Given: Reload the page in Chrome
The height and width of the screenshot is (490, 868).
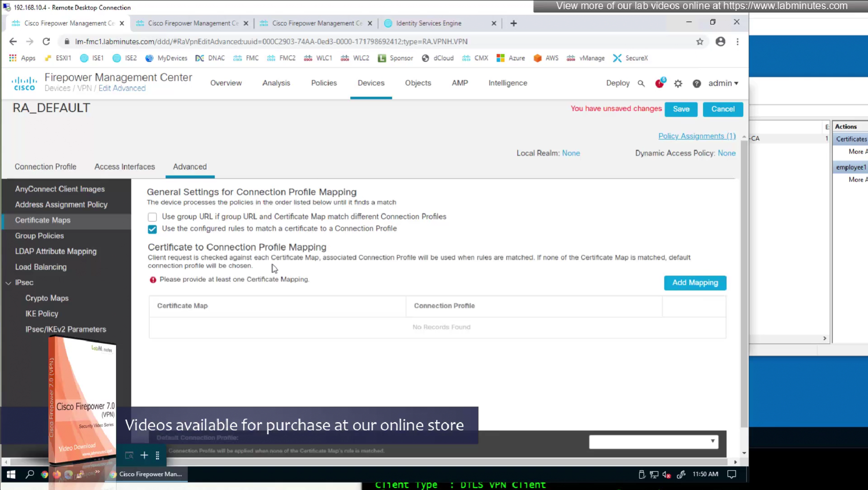Looking at the screenshot, I should point(46,42).
